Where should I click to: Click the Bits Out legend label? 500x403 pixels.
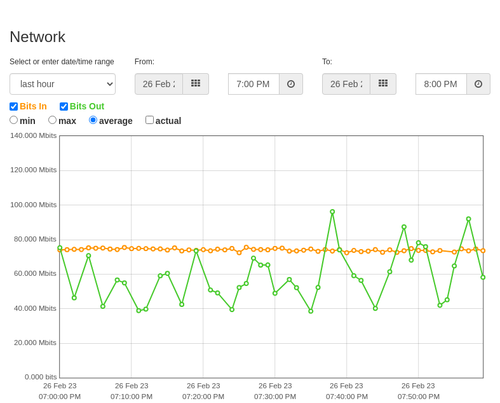coord(87,106)
